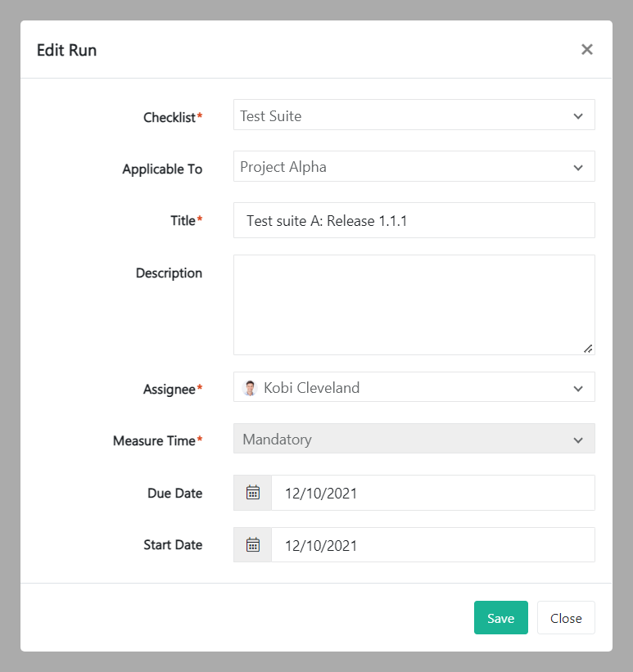Viewport: 633px width, 672px height.
Task: Click the Due Date text input
Action: coord(432,493)
